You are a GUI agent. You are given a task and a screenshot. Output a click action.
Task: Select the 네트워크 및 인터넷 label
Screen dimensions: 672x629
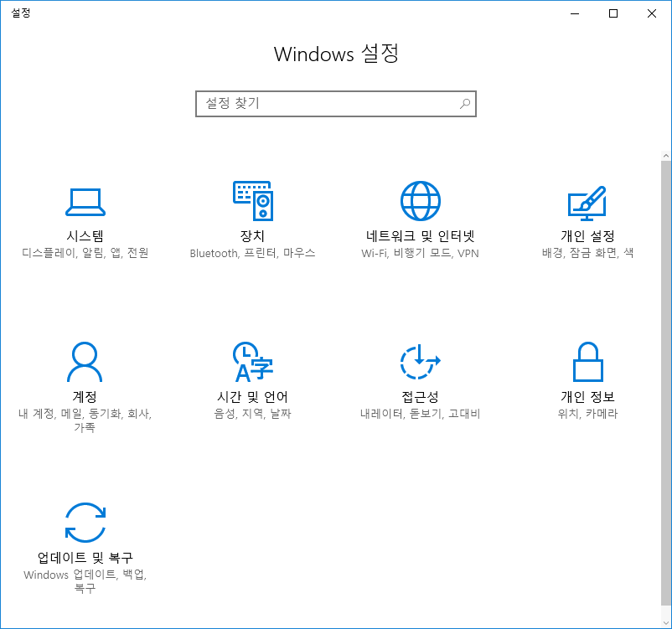point(420,236)
